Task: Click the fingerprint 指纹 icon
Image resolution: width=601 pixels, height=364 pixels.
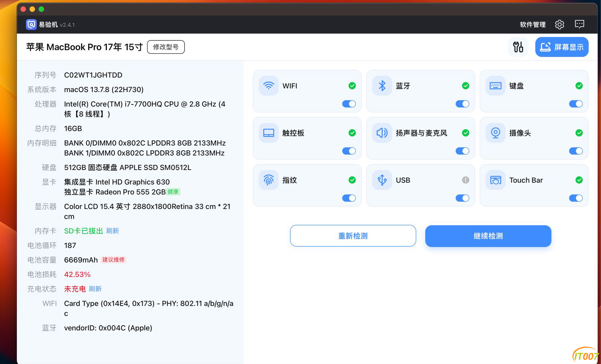Action: (269, 180)
